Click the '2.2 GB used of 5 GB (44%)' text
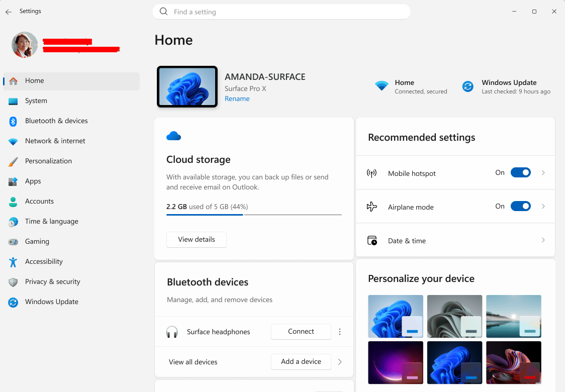565x392 pixels. (x=207, y=207)
